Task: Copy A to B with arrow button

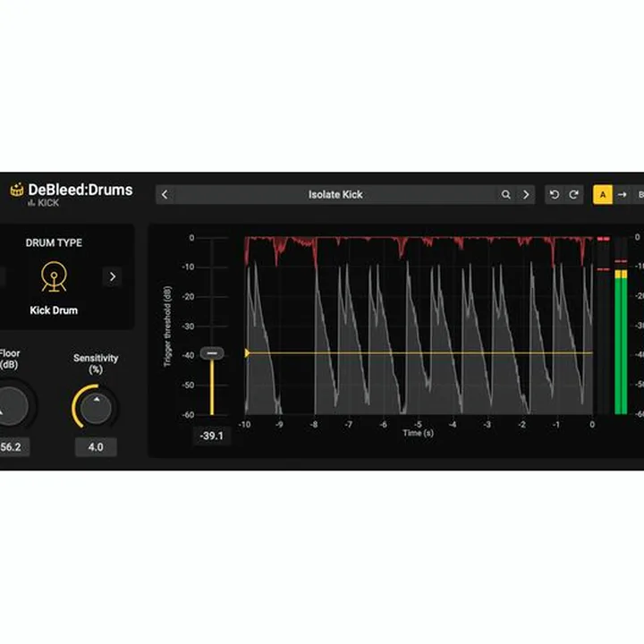Action: (x=623, y=195)
